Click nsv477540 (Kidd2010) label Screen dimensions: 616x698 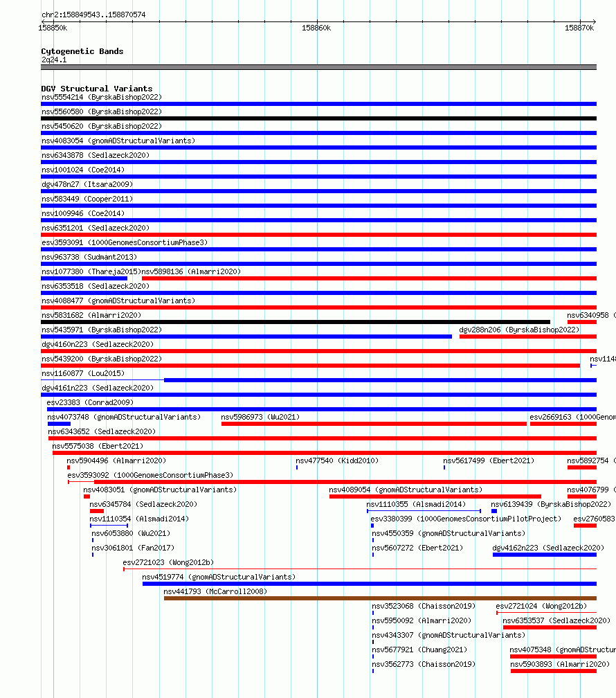click(x=337, y=460)
